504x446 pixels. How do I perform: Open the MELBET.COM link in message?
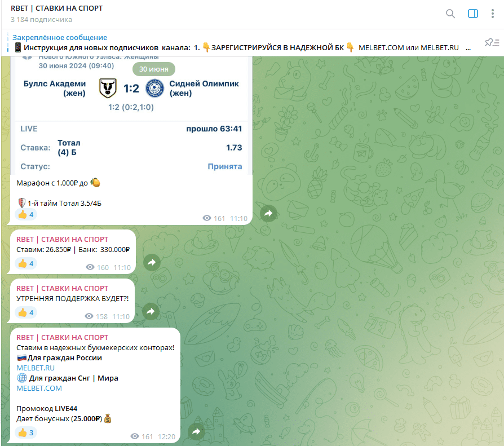(39, 388)
